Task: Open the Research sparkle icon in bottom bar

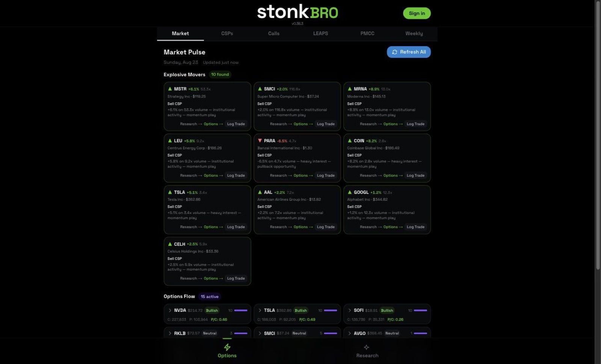Action: click(x=367, y=347)
